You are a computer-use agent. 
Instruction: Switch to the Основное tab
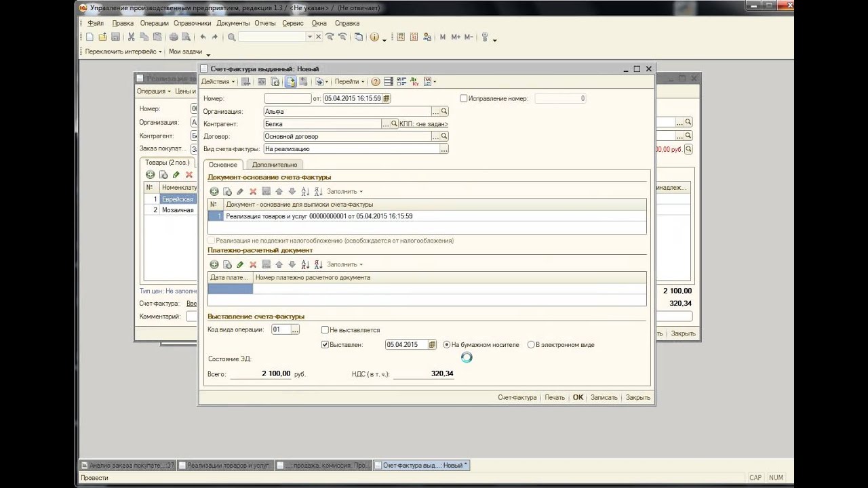(x=223, y=165)
